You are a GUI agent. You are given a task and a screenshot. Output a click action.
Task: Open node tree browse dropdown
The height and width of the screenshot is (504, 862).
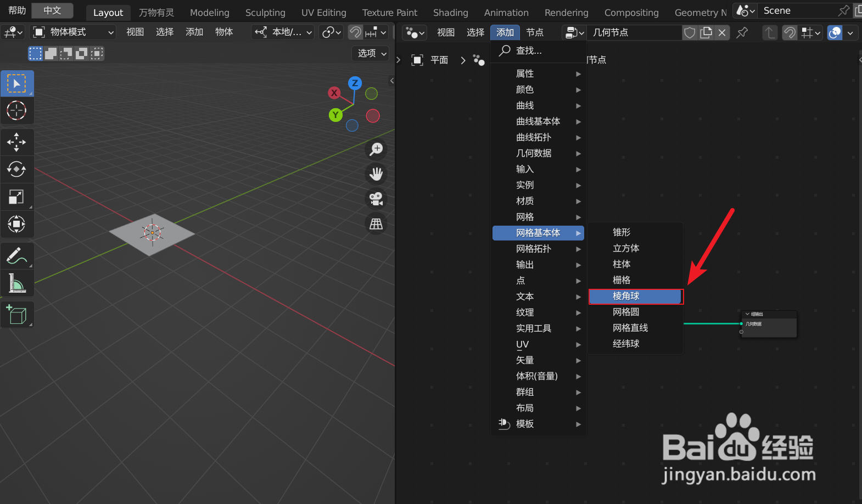[x=574, y=32]
